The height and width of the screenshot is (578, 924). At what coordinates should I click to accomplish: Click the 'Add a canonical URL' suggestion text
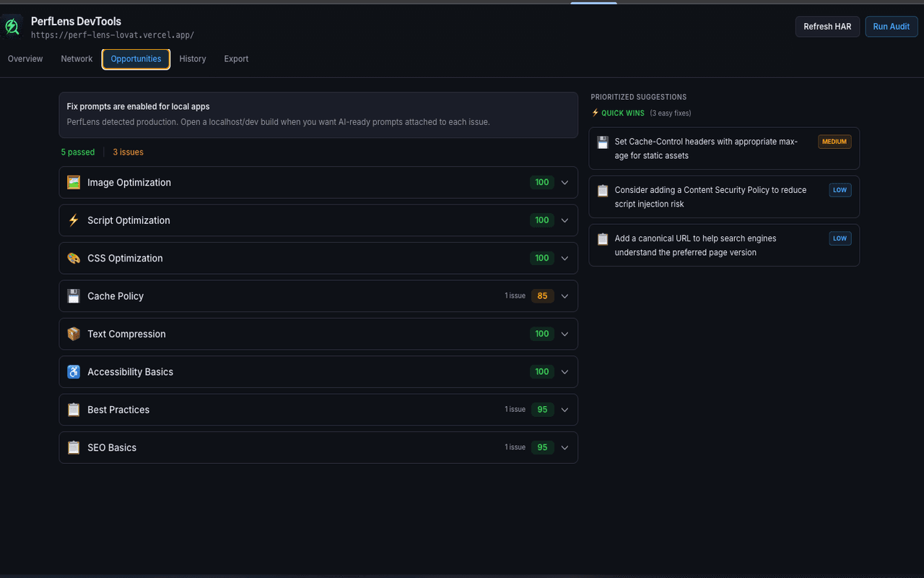point(696,246)
